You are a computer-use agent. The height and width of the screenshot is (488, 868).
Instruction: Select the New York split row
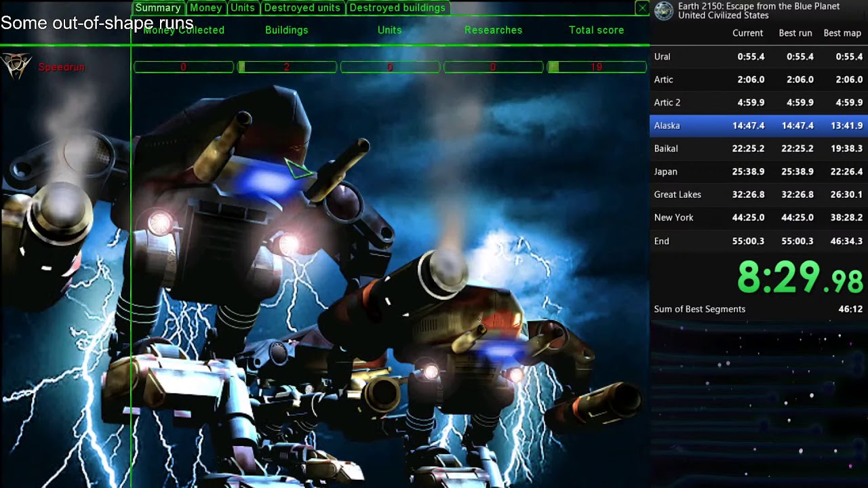(x=759, y=218)
